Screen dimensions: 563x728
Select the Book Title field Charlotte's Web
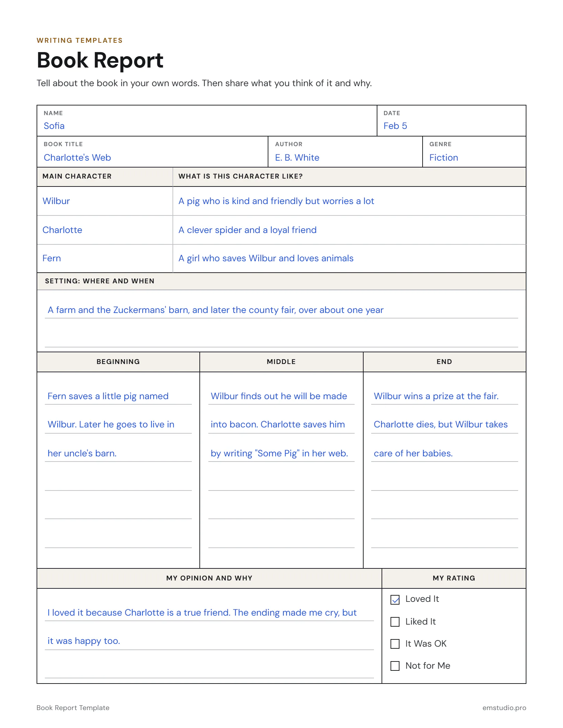152,152
